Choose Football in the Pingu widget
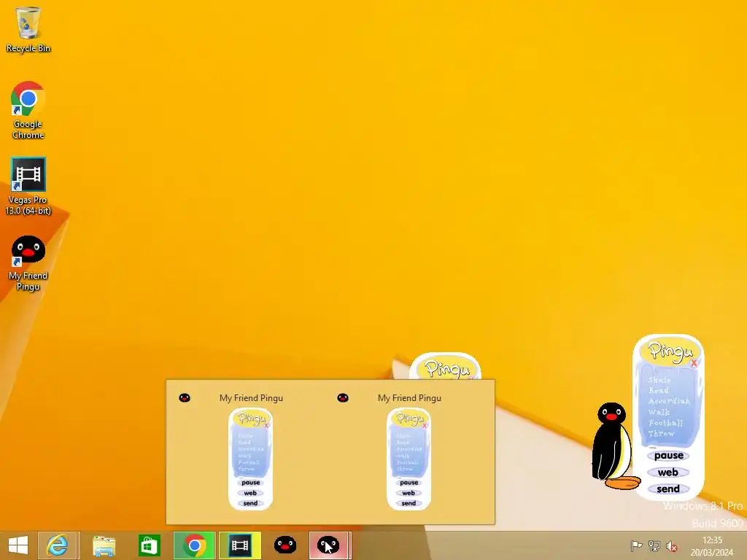747x560 pixels. pos(666,423)
